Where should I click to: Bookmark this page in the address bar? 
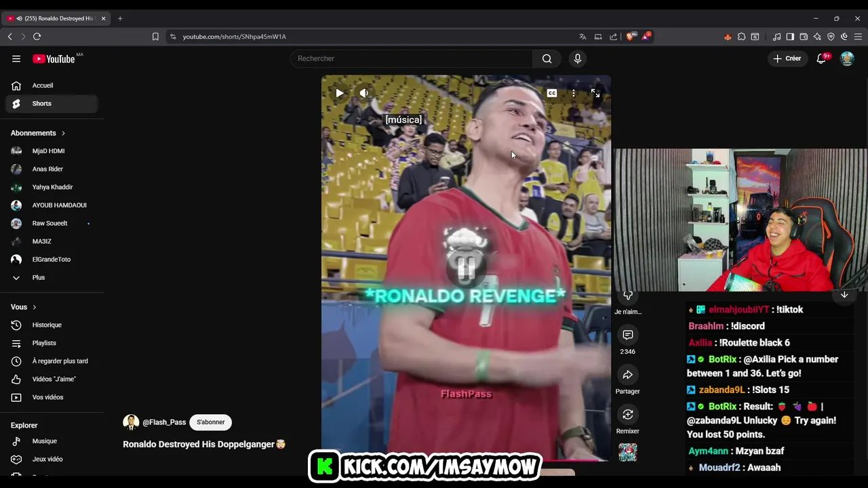(155, 37)
